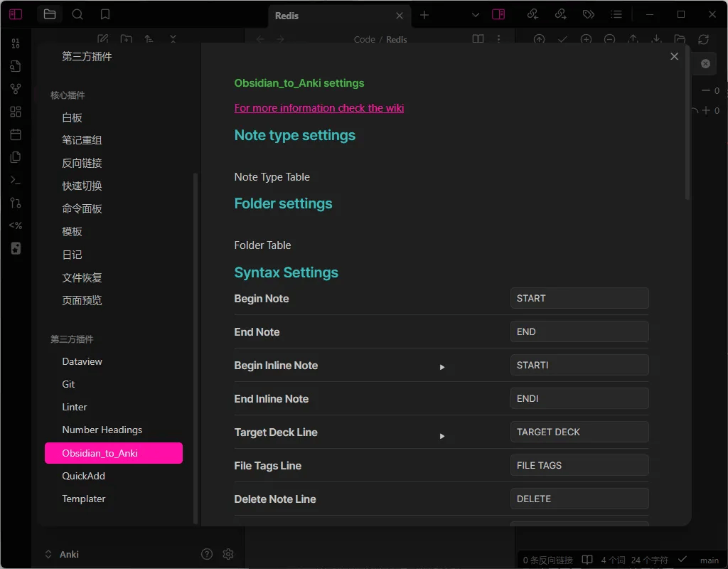Image resolution: width=728 pixels, height=569 pixels.
Task: Focus the Delete Note Line field
Action: pos(579,499)
